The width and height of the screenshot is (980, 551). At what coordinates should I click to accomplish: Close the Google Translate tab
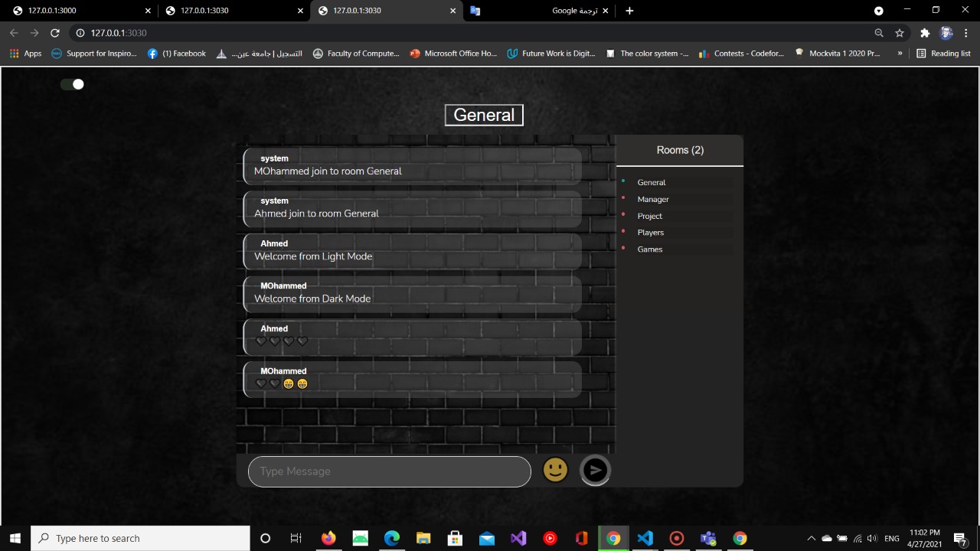pyautogui.click(x=606, y=11)
